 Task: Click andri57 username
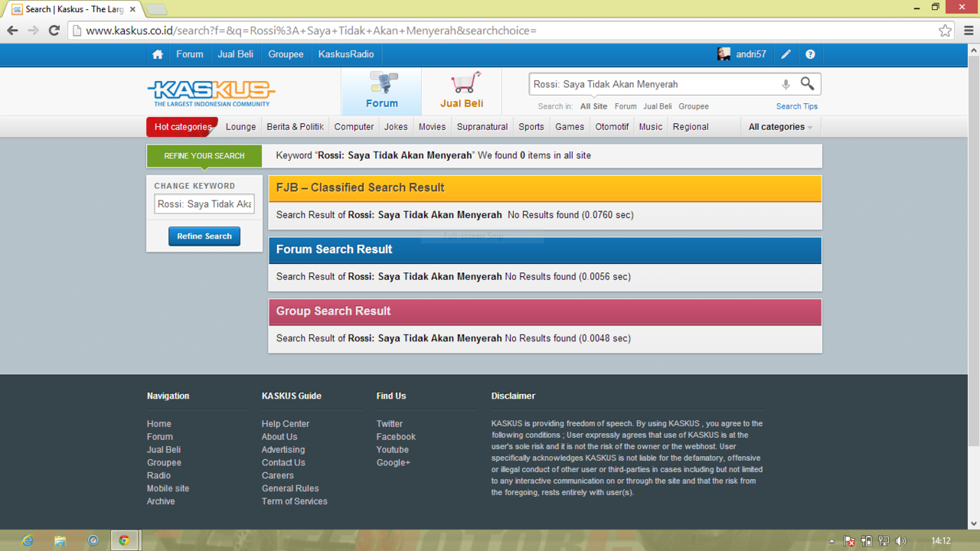751,54
